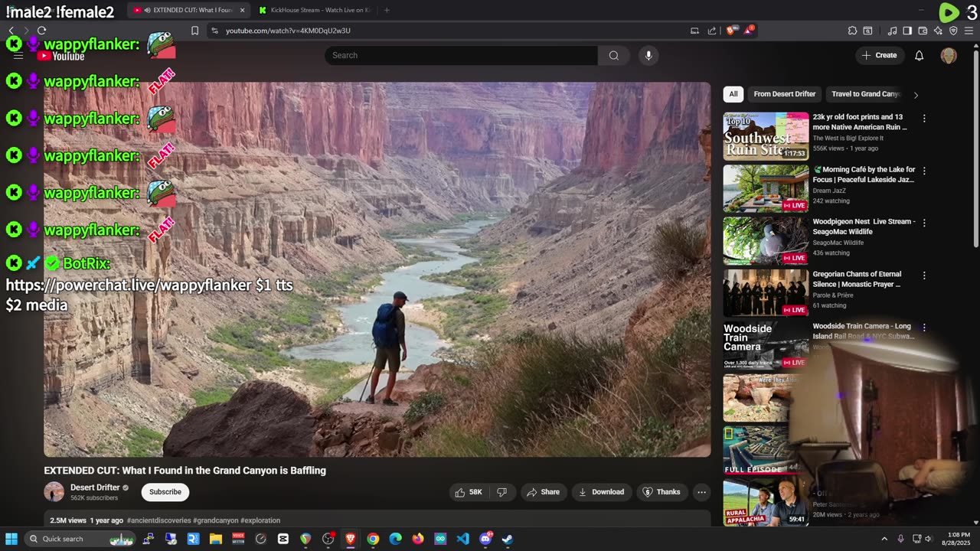Image resolution: width=980 pixels, height=551 pixels.
Task: Click the youtube.com address bar URL
Action: (288, 31)
